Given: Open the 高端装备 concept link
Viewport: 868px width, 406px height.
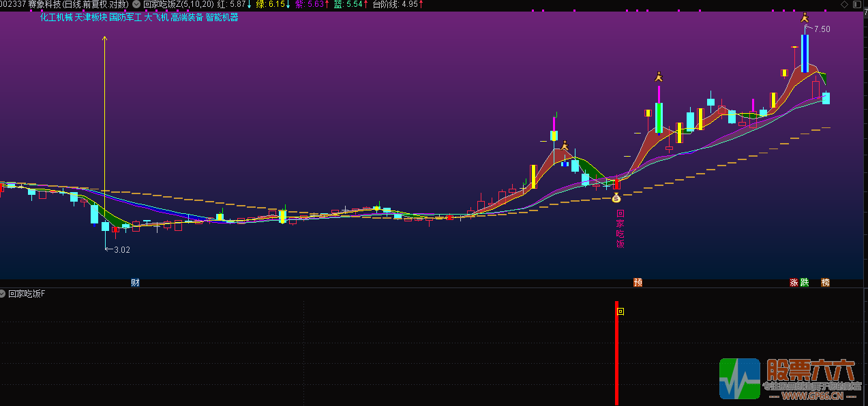Looking at the screenshot, I should 187,17.
